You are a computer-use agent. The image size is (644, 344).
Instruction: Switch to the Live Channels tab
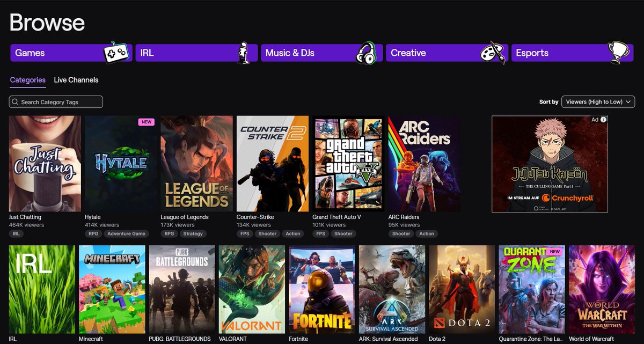click(x=76, y=80)
